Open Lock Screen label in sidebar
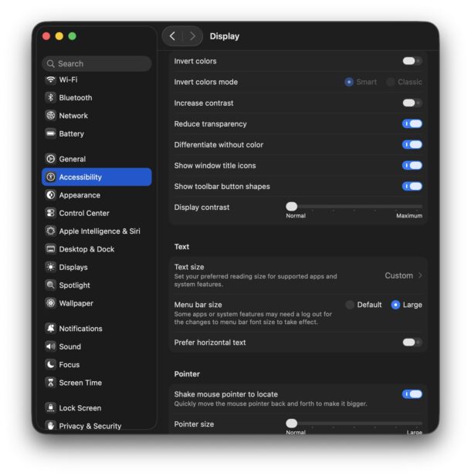 [80, 408]
